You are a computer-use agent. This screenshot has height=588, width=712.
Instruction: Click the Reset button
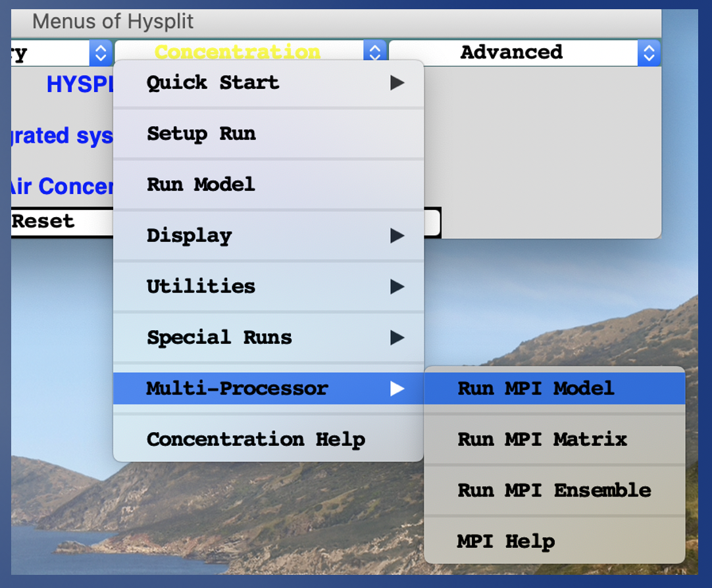(62, 222)
